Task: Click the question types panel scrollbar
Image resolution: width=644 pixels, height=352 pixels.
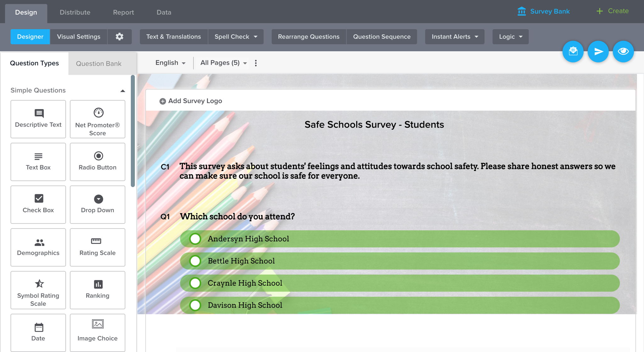Action: [133, 131]
